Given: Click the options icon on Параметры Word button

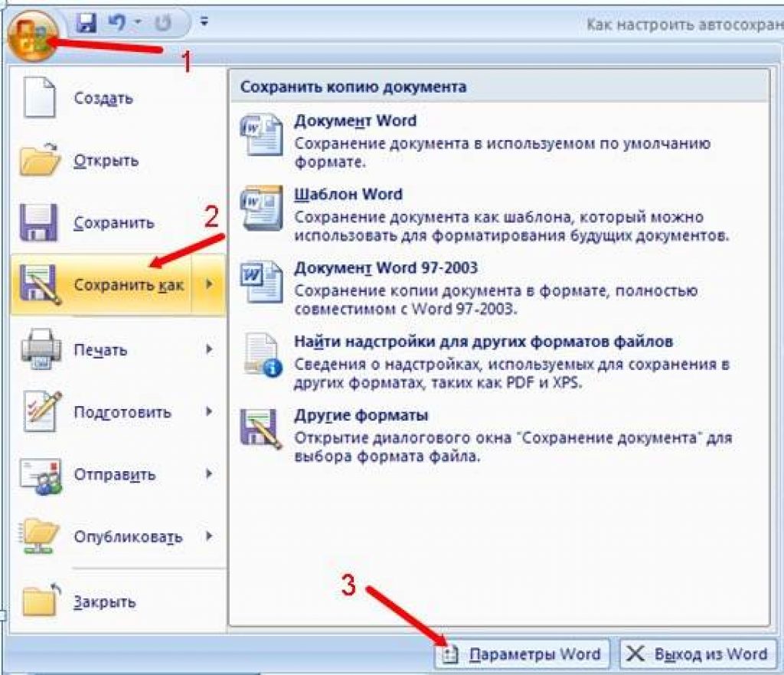Looking at the screenshot, I should point(450,654).
